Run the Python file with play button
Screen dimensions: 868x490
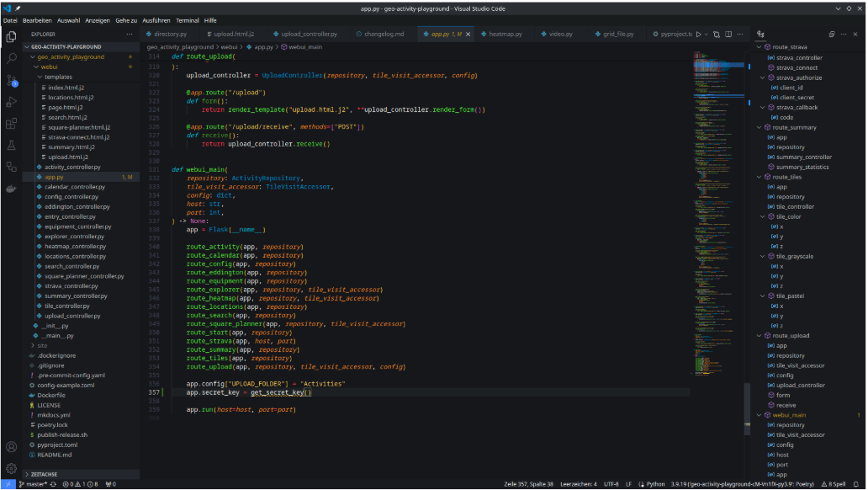pyautogui.click(x=699, y=35)
